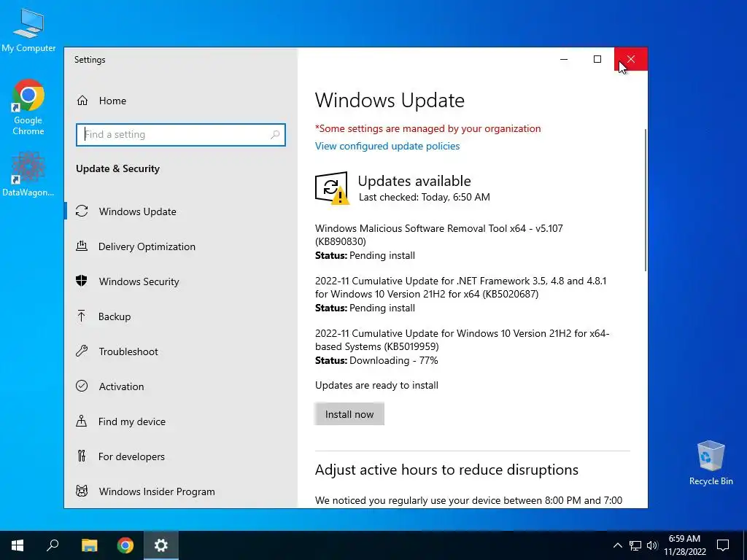Maximize the Settings window

click(597, 59)
